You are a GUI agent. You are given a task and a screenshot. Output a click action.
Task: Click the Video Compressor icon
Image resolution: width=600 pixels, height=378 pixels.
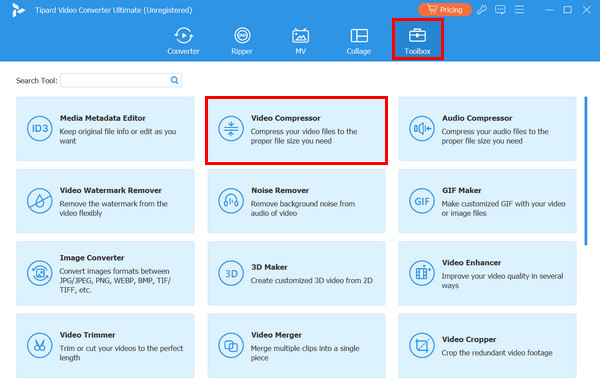(x=231, y=129)
